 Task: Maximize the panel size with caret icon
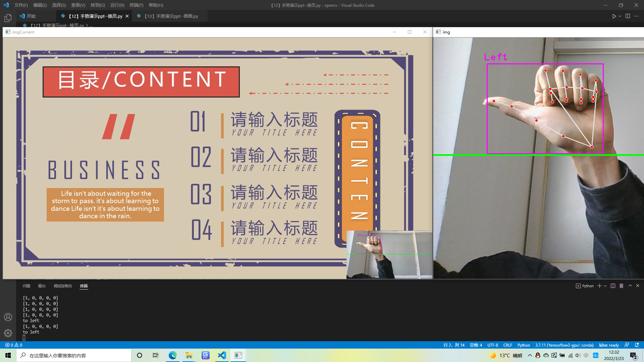pos(630,286)
